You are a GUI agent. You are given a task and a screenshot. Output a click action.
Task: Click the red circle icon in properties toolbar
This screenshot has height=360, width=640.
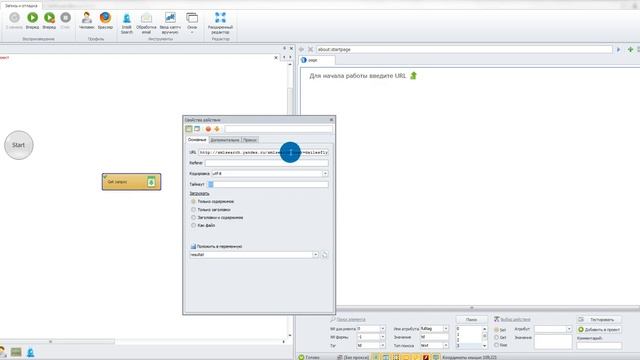coord(208,129)
